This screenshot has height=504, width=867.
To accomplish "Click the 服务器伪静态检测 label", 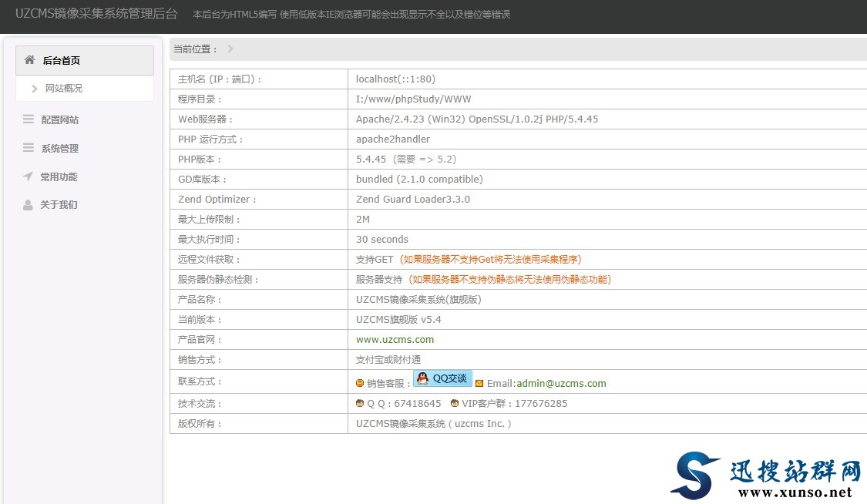I will pos(218,279).
